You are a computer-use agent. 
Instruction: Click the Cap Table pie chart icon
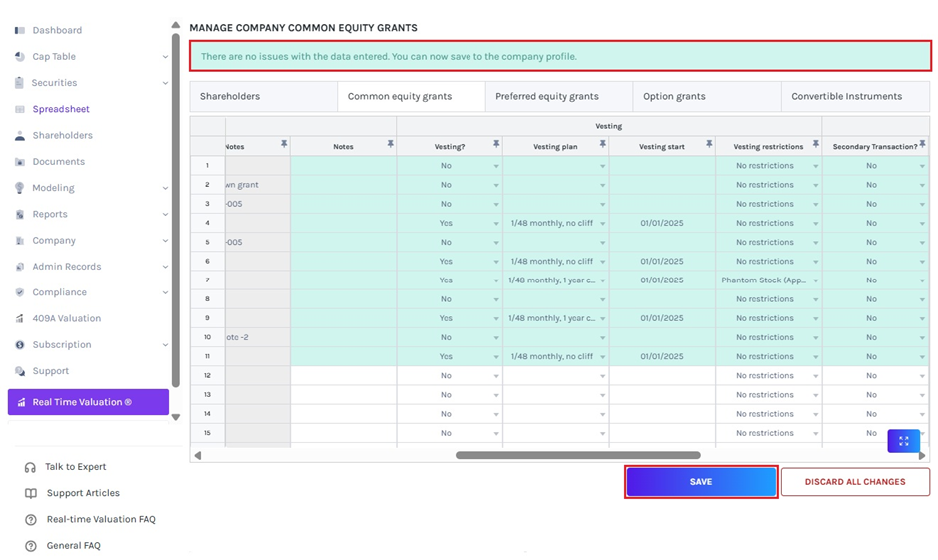tap(20, 57)
